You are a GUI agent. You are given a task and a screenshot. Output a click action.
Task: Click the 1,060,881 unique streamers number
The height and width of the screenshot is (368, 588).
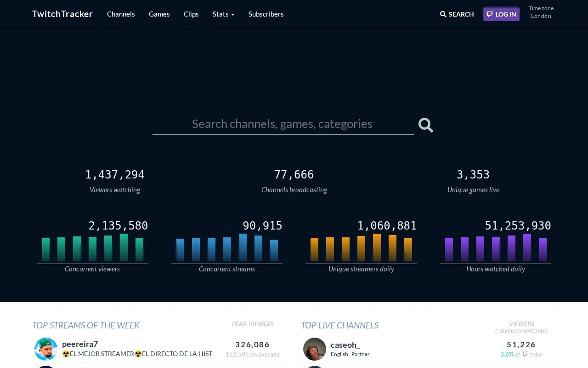coord(387,226)
